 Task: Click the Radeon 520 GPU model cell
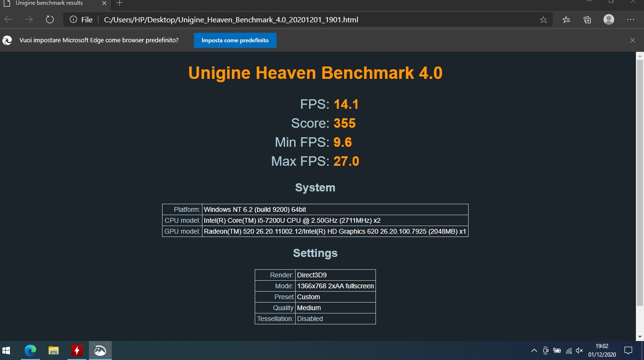tap(335, 231)
